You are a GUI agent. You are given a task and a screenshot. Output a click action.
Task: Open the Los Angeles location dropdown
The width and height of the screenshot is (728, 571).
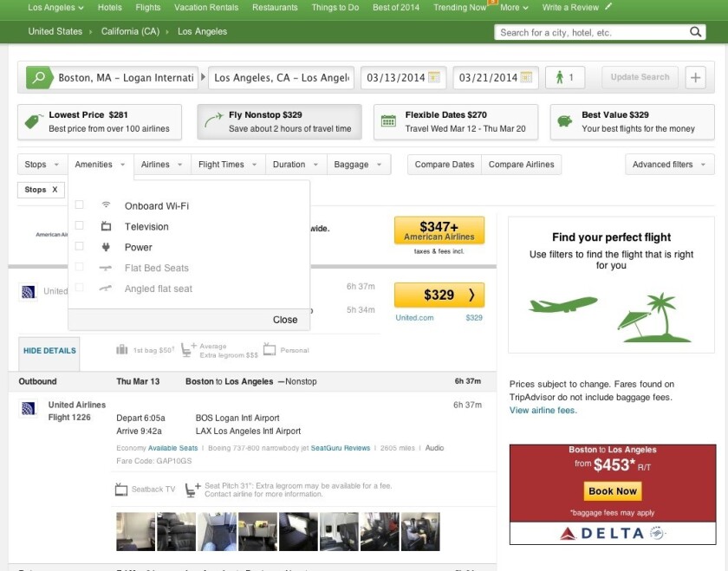(55, 8)
